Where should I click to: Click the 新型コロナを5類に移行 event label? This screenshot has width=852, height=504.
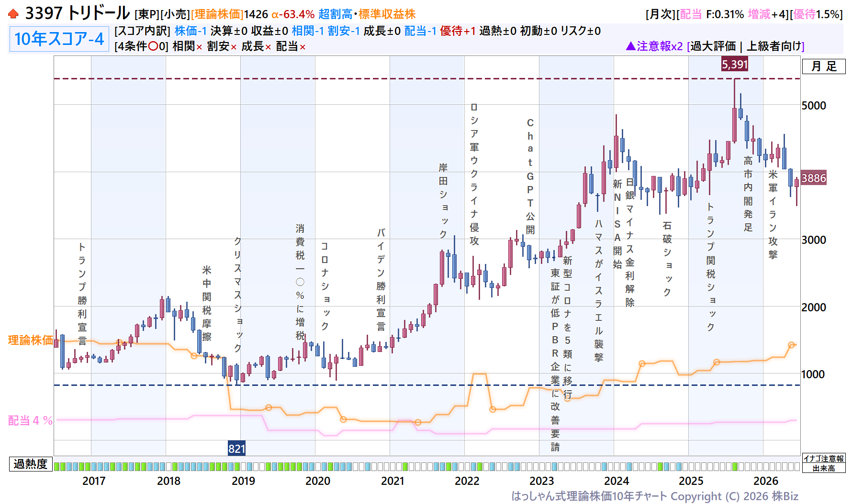[568, 327]
